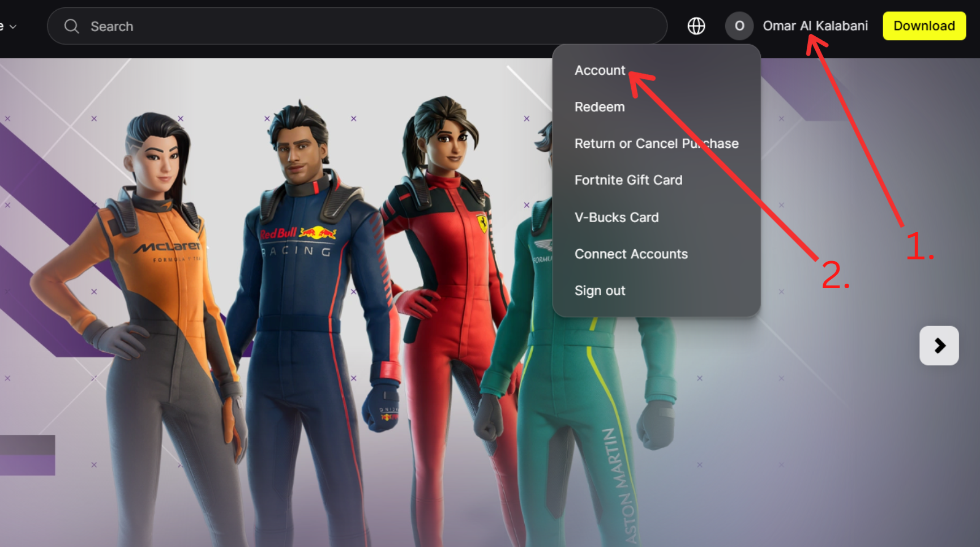Click the green Aston Martin suited character

tap(566, 396)
